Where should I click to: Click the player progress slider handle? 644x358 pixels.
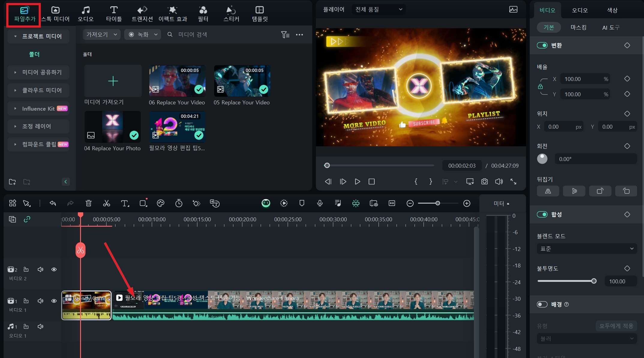tap(327, 165)
